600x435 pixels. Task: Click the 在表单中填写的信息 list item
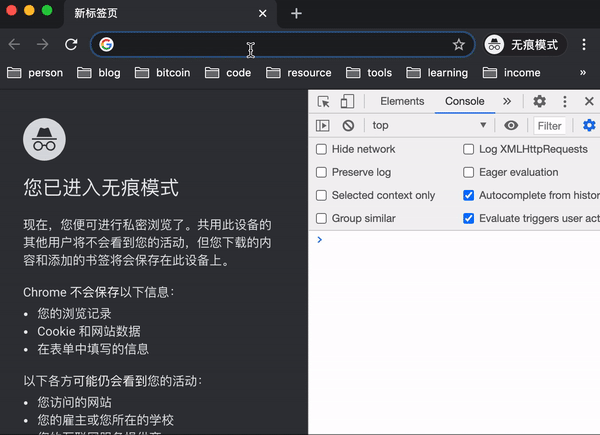coord(93,349)
